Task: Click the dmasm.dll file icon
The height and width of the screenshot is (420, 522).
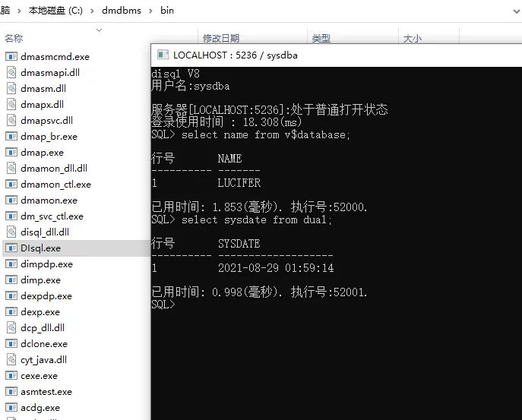Action: tap(11, 89)
